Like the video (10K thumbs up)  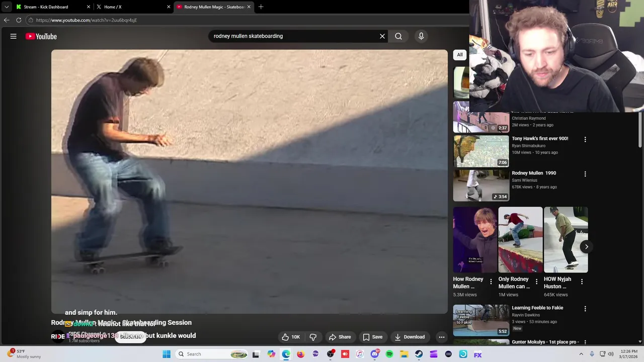(291, 337)
